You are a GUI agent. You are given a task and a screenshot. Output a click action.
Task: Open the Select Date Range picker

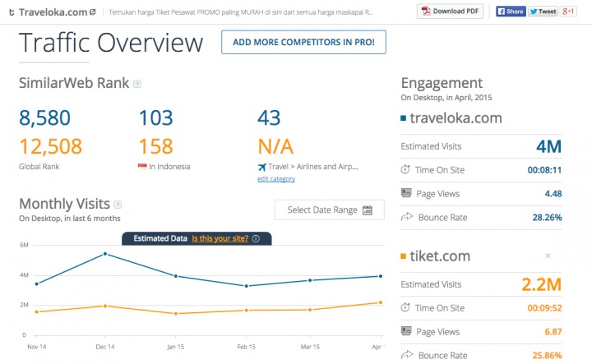pyautogui.click(x=330, y=210)
